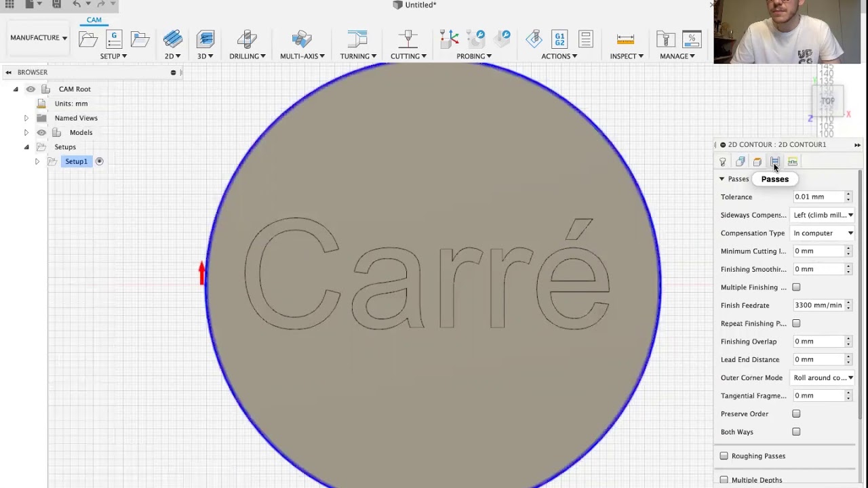The height and width of the screenshot is (488, 868).
Task: Open the ACTIONS menu
Action: (x=559, y=56)
